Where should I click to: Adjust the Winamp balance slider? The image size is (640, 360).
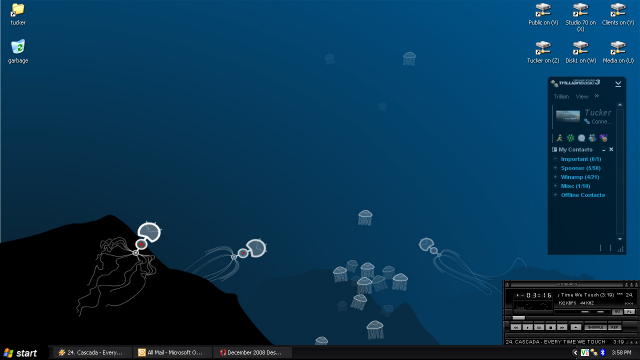(x=600, y=312)
